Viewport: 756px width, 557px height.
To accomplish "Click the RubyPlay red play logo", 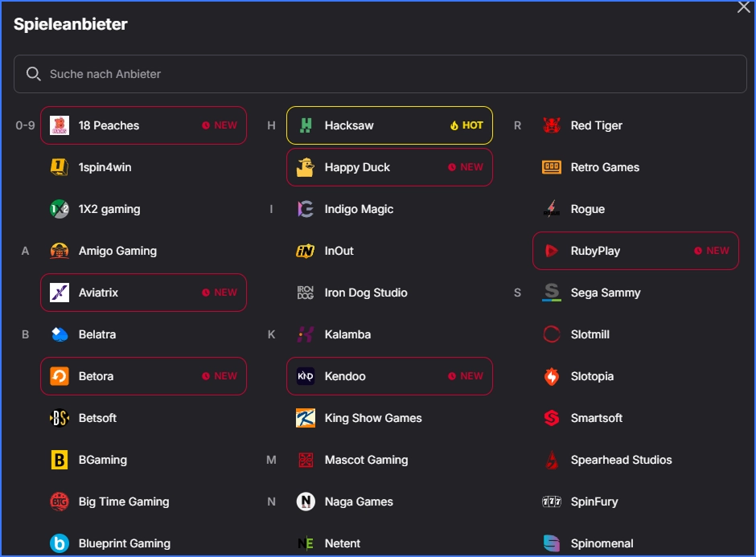I will click(552, 251).
